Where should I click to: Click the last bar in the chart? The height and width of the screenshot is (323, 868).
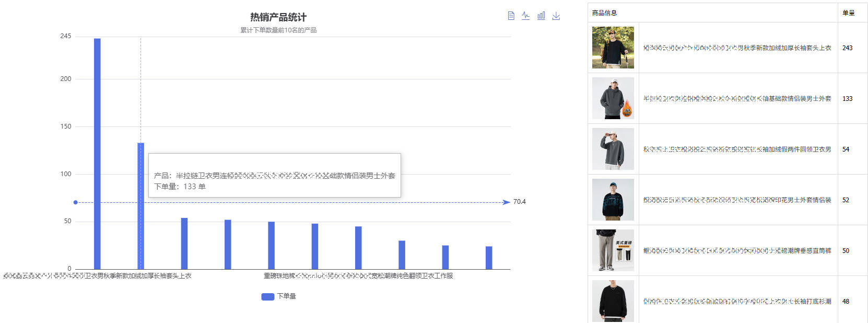(489, 257)
